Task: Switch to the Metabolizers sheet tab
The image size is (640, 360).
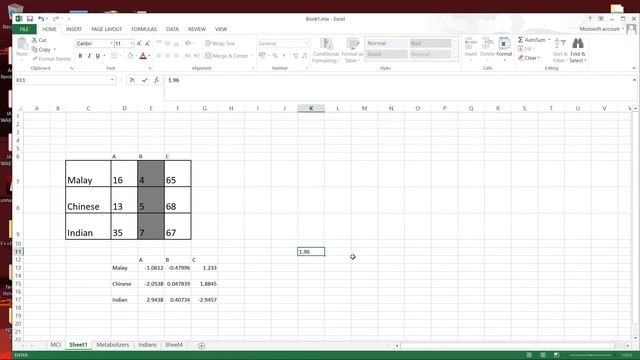Action: click(x=113, y=345)
